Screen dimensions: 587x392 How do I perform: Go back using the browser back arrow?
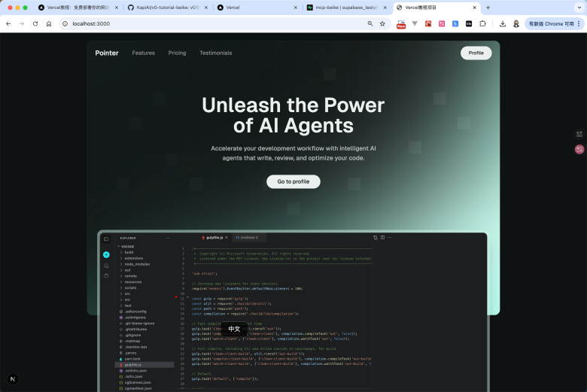tap(8, 23)
